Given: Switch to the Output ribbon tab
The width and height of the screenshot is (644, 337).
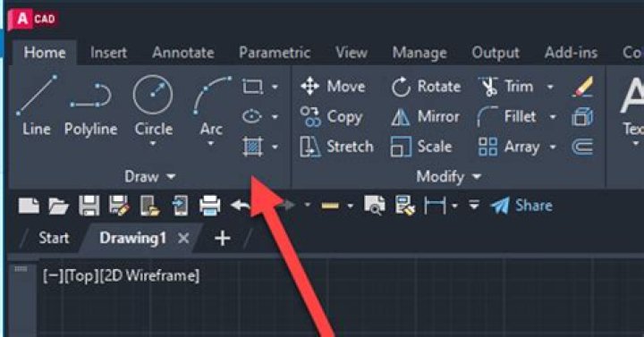Looking at the screenshot, I should click(496, 53).
